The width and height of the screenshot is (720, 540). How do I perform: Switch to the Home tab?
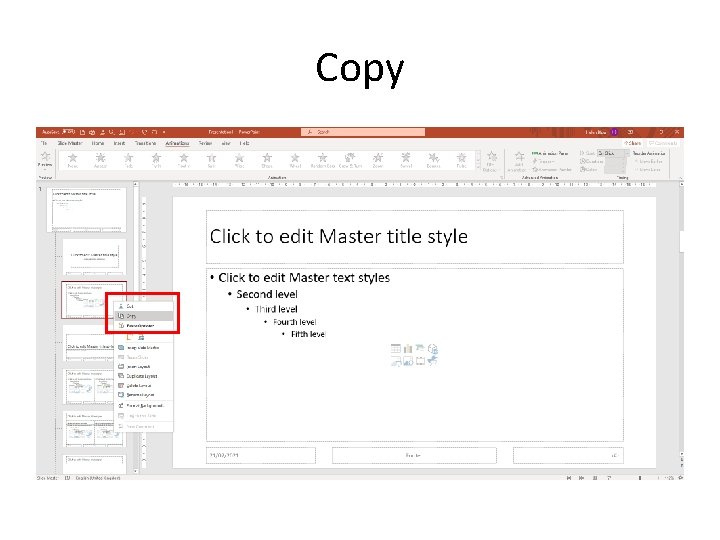pyautogui.click(x=98, y=143)
